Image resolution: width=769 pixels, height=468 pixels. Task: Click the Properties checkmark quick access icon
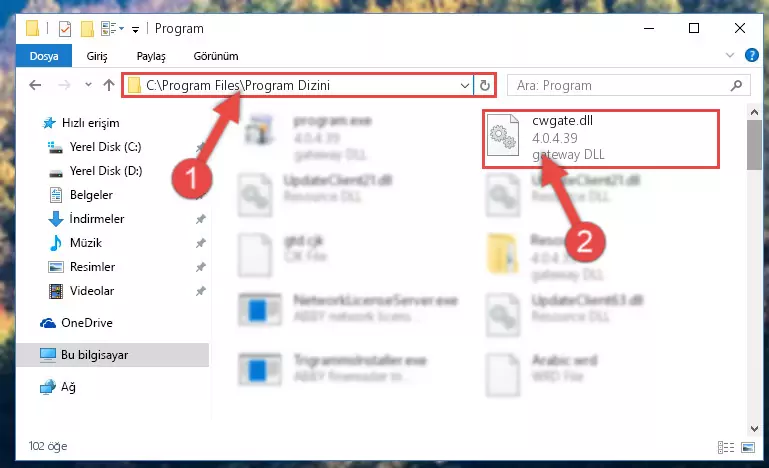coord(65,29)
